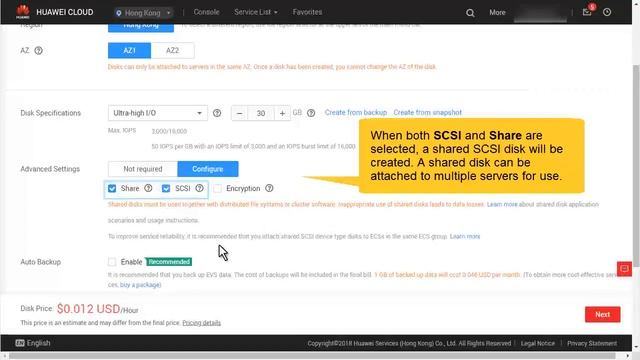Click the buy a package link

pyautogui.click(x=140, y=285)
